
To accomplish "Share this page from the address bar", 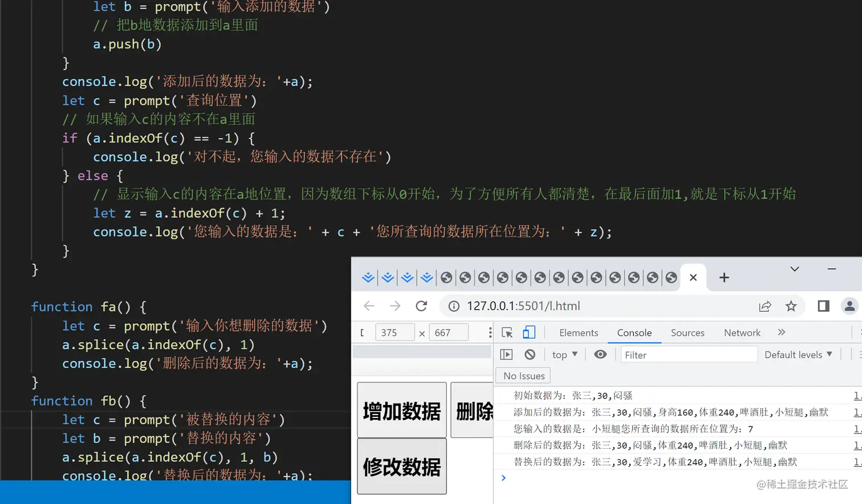I will click(x=765, y=306).
